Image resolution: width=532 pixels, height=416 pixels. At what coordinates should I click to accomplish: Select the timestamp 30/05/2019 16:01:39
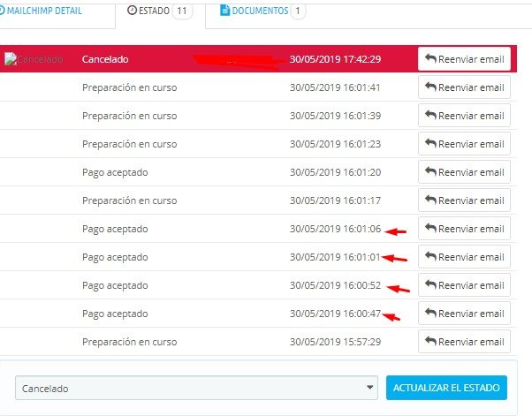[335, 116]
